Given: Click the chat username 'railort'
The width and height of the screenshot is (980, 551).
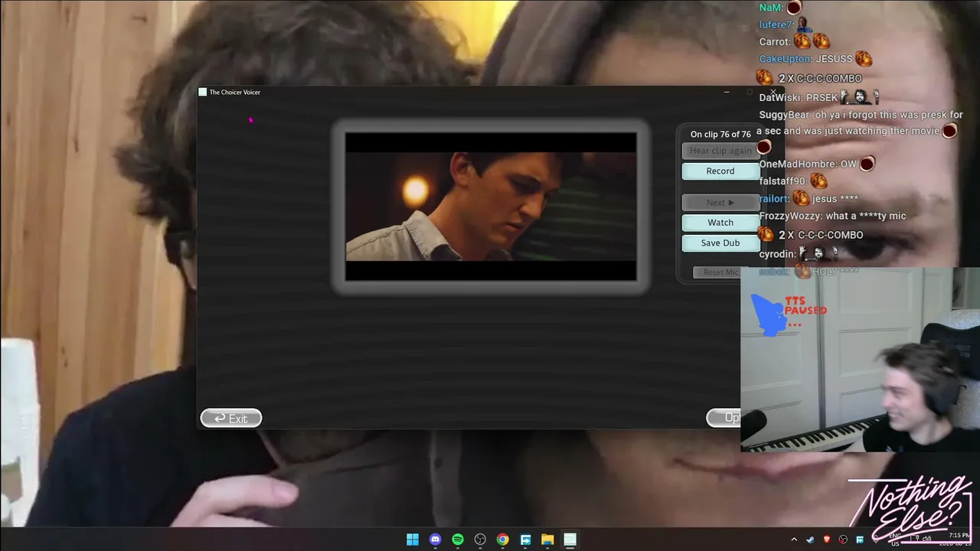Looking at the screenshot, I should pos(773,199).
